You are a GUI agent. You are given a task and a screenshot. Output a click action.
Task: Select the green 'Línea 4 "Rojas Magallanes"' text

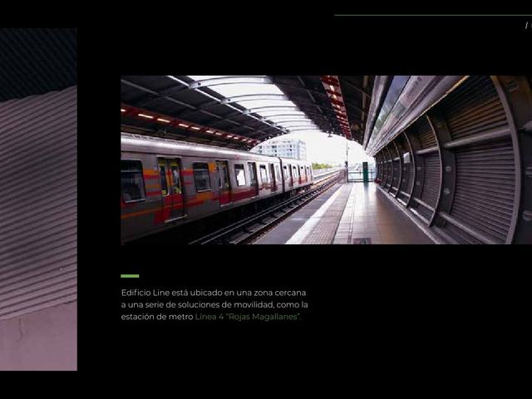(x=248, y=317)
